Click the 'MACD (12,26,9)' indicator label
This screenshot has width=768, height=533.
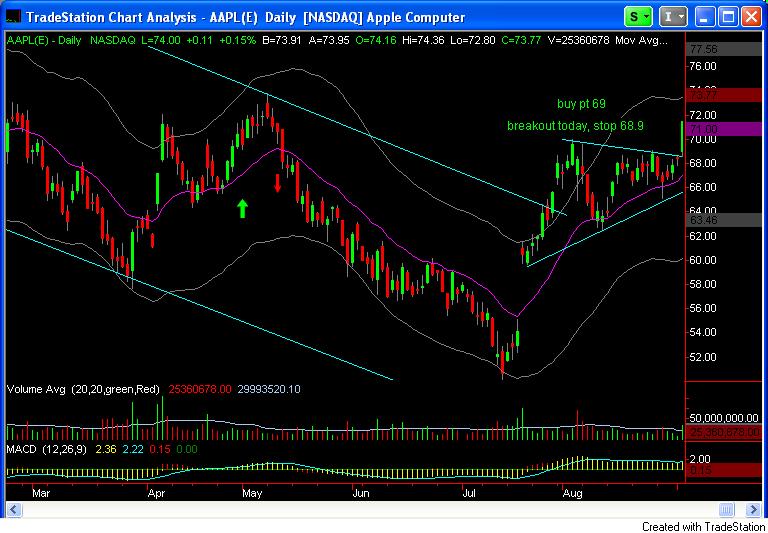(x=47, y=449)
